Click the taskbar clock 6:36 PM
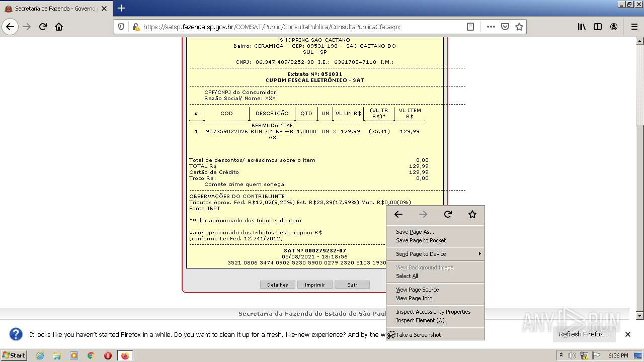Image resolution: width=644 pixels, height=362 pixels. (618, 355)
